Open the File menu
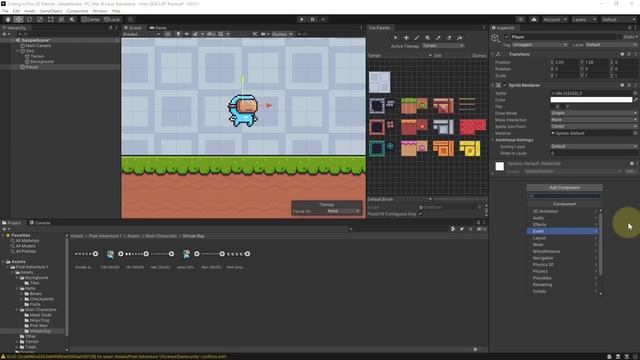The width and height of the screenshot is (640, 360). 5,11
